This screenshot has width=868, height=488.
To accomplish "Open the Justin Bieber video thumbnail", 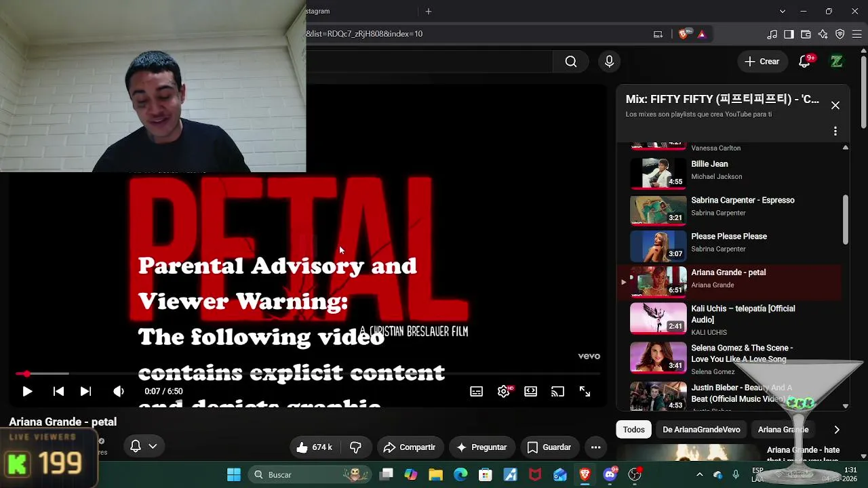I will [x=658, y=396].
